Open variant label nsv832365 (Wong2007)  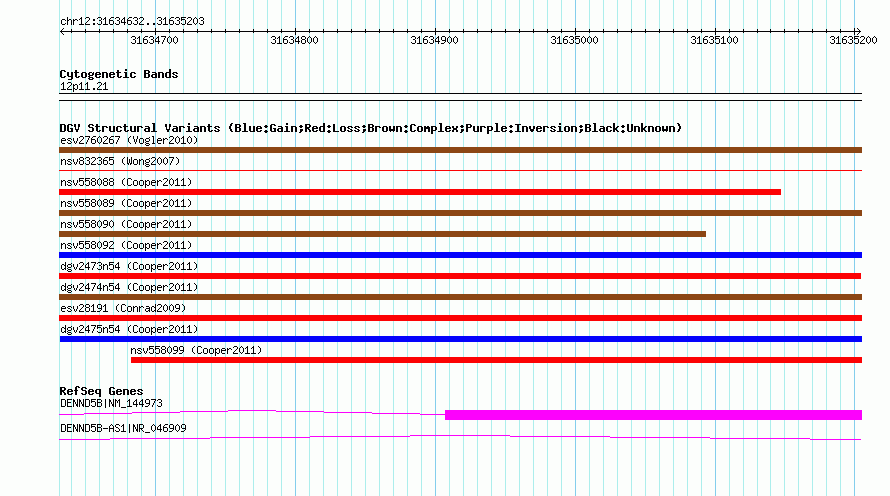pyautogui.click(x=120, y=161)
